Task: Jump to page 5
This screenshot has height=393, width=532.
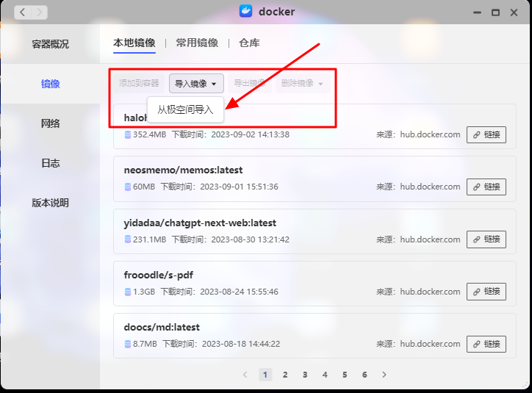Action: click(345, 375)
